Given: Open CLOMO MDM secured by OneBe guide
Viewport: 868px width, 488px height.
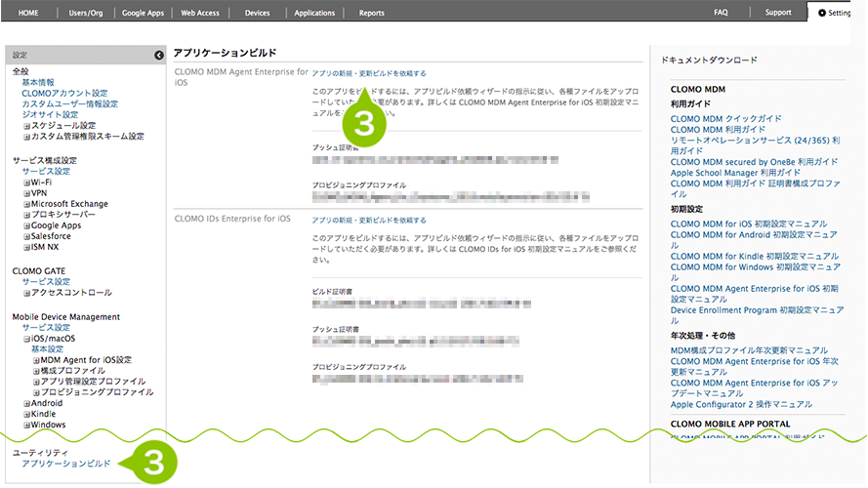Looking at the screenshot, I should coord(754,162).
